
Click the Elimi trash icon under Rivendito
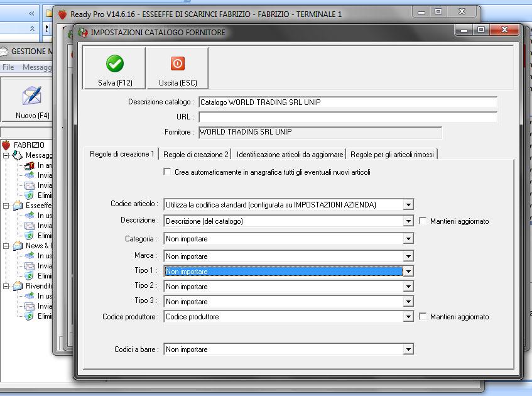(30, 316)
